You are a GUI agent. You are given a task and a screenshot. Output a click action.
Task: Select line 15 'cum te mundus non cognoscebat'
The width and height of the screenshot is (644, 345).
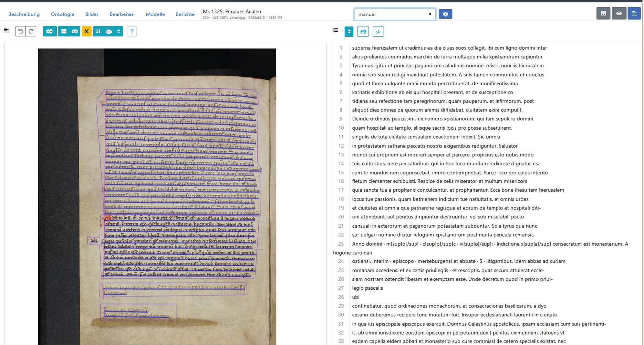coord(450,173)
